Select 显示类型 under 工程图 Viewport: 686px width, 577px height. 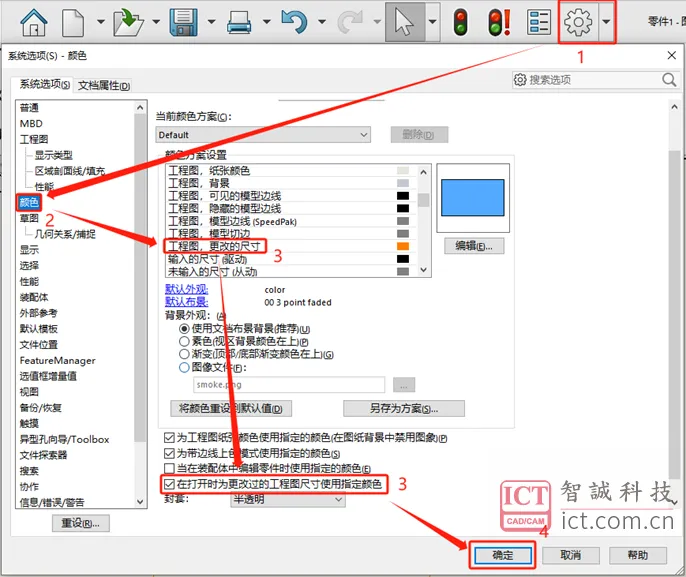click(x=53, y=155)
